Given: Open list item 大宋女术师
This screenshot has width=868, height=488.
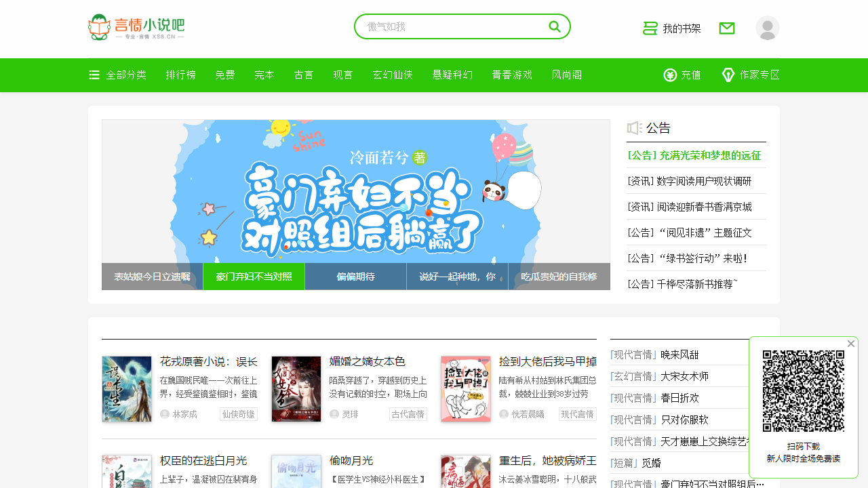Looking at the screenshot, I should [x=685, y=376].
